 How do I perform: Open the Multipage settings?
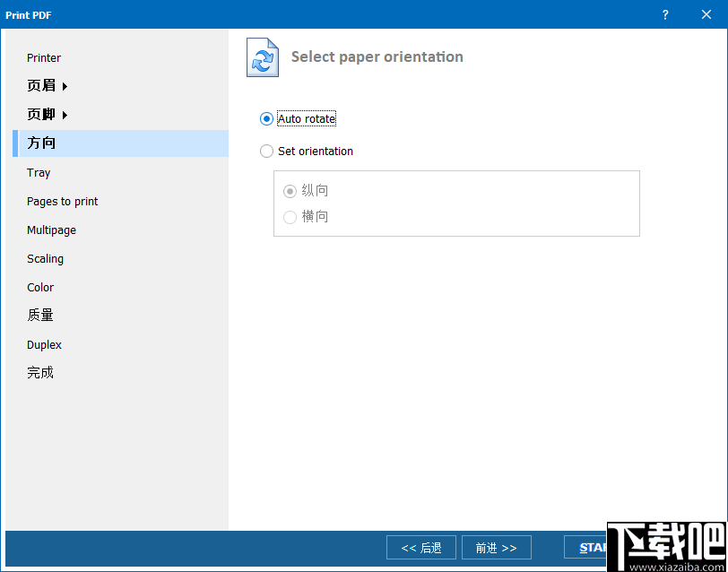51,230
